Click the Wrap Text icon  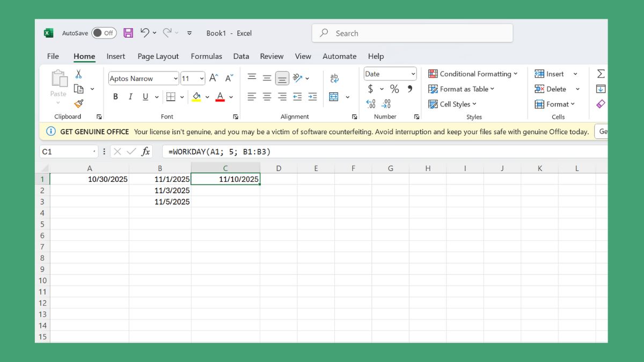coord(335,78)
